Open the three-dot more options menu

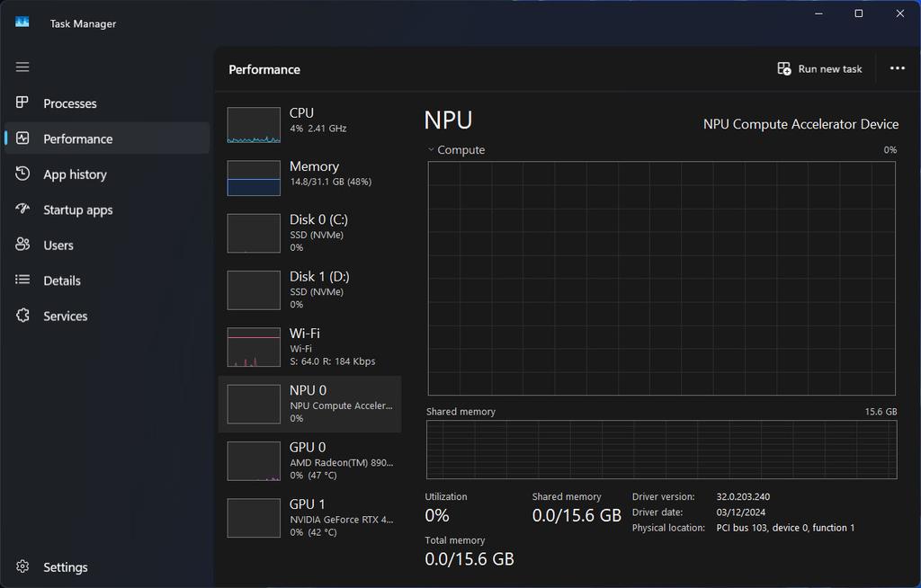pos(897,68)
